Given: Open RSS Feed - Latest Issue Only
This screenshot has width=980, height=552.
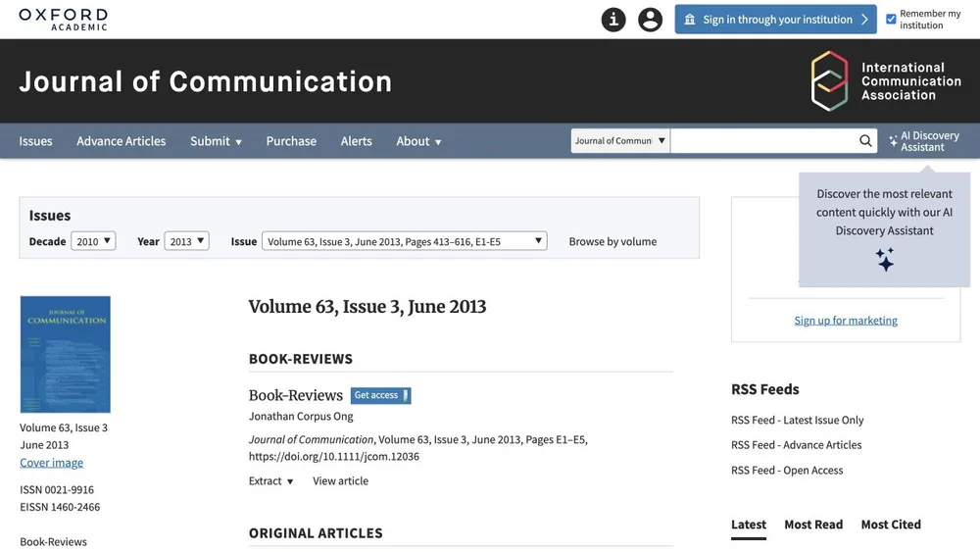Looking at the screenshot, I should tap(797, 420).
